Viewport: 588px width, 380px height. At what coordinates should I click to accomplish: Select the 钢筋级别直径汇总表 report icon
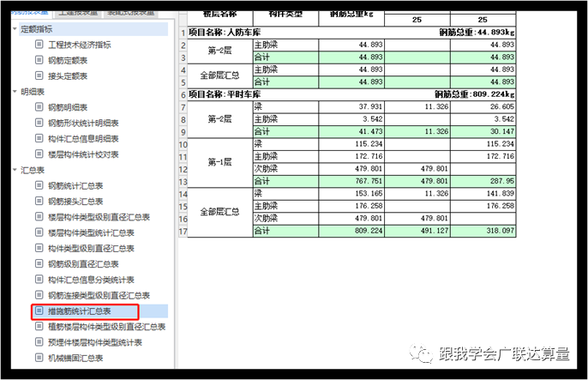coord(39,263)
